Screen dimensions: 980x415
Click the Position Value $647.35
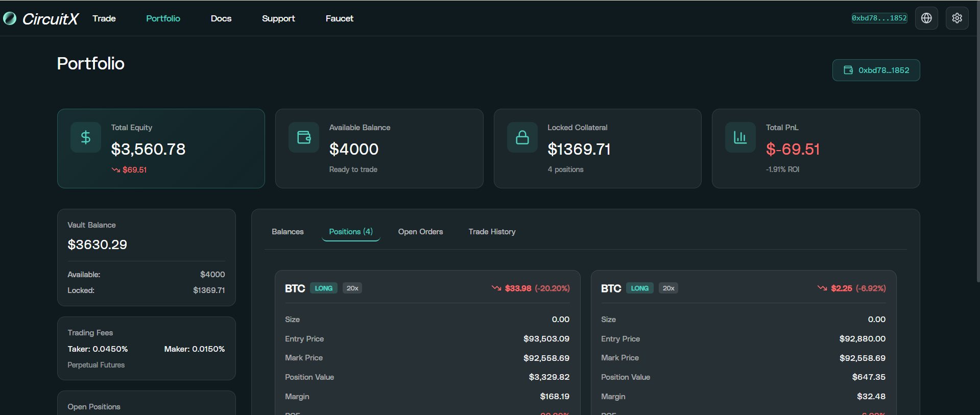pos(869,377)
